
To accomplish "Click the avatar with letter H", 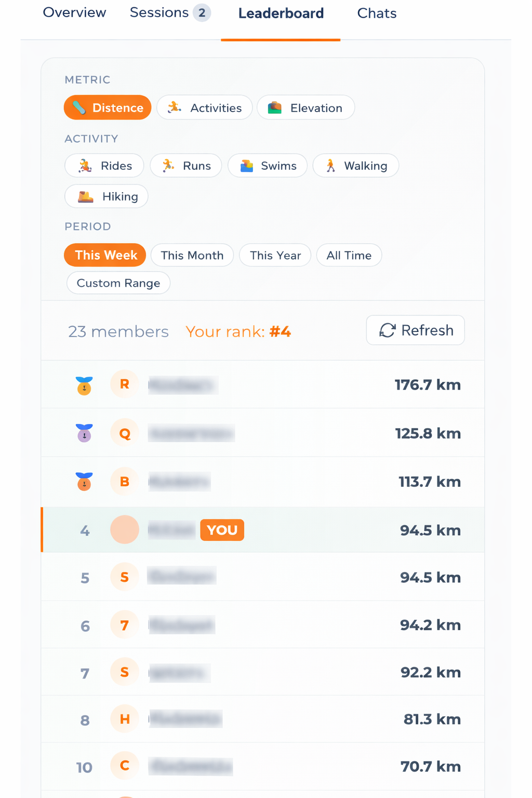I will click(125, 719).
